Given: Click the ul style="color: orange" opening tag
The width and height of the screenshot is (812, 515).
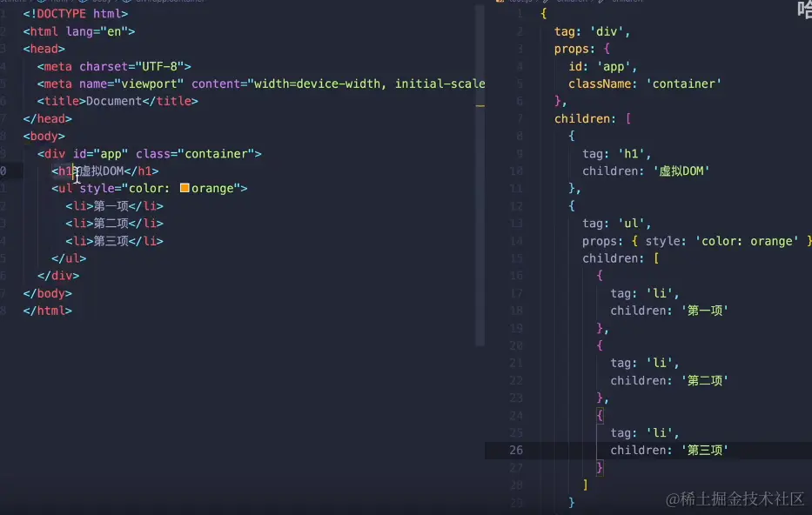Looking at the screenshot, I should [149, 189].
